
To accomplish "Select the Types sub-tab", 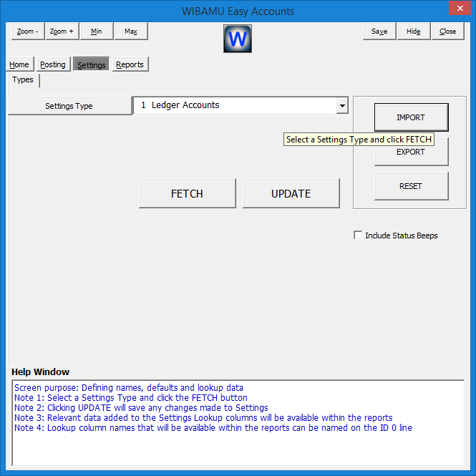I will pos(23,80).
